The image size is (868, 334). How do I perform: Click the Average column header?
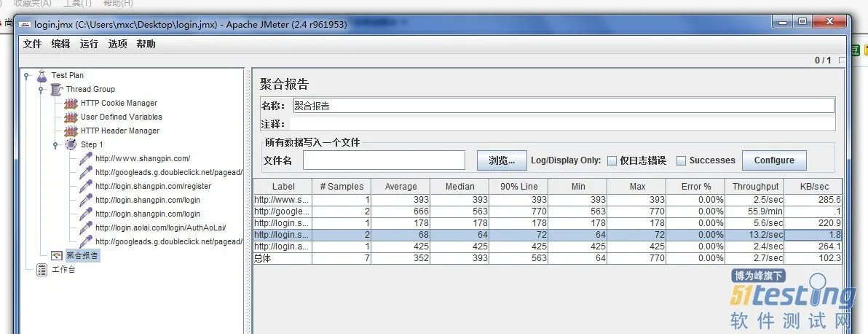[x=401, y=187]
